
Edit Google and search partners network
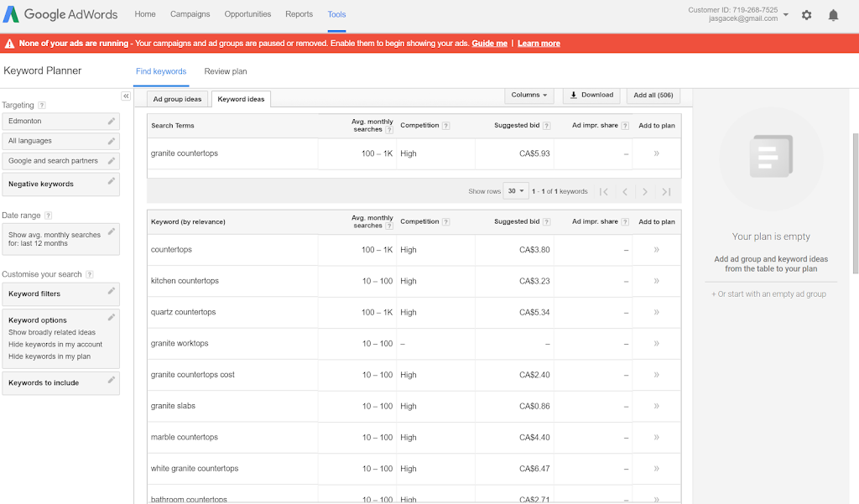pos(112,160)
